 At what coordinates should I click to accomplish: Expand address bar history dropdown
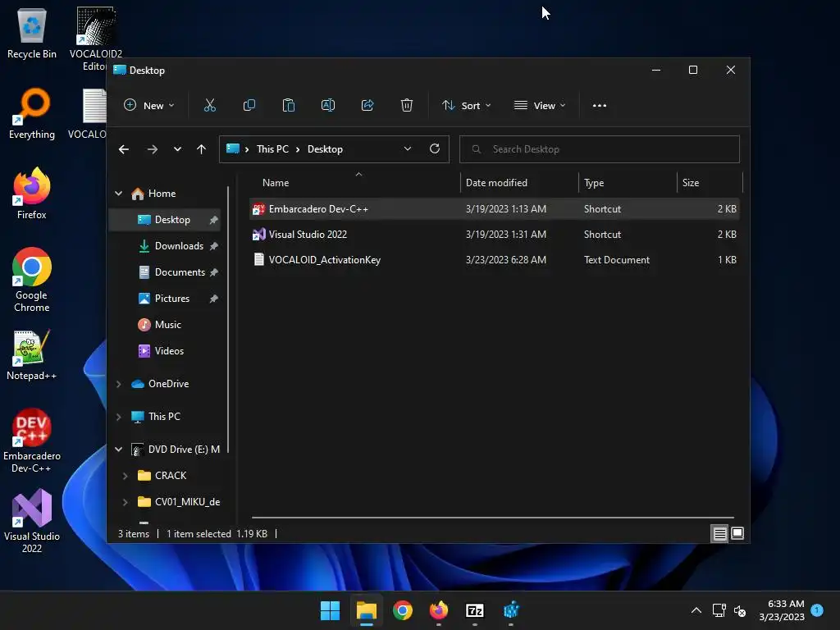point(407,148)
